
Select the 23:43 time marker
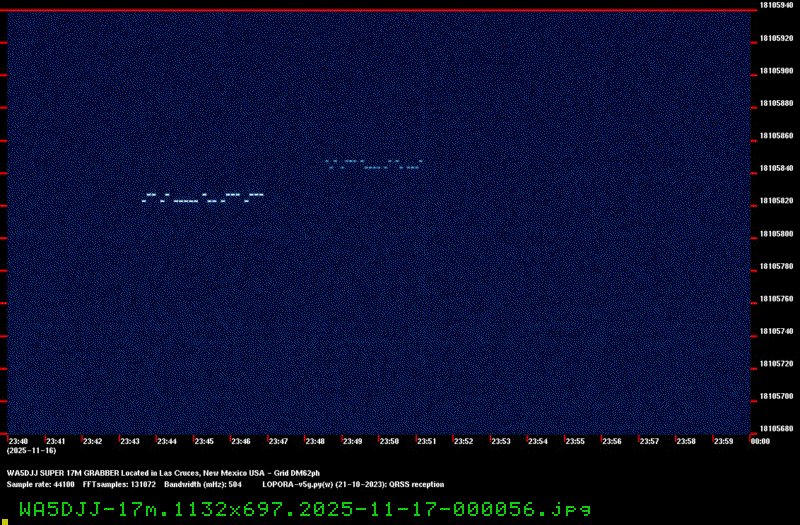(130, 441)
